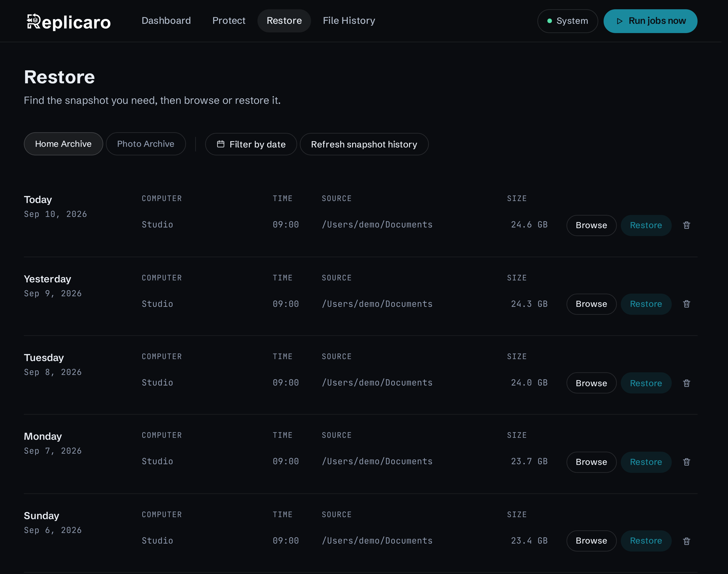Go to the Protect section

pos(229,21)
